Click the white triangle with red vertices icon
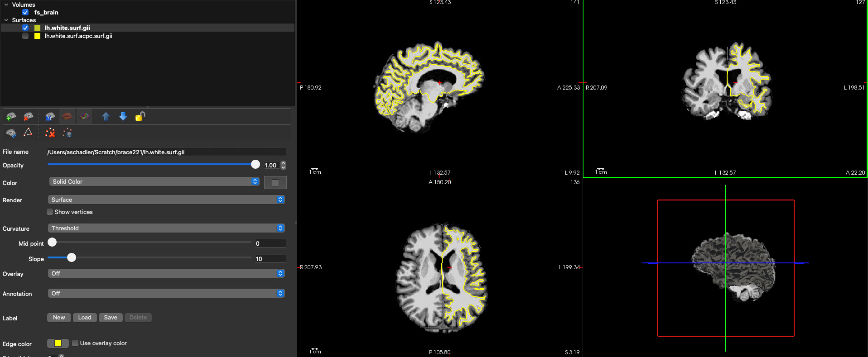 click(28, 133)
